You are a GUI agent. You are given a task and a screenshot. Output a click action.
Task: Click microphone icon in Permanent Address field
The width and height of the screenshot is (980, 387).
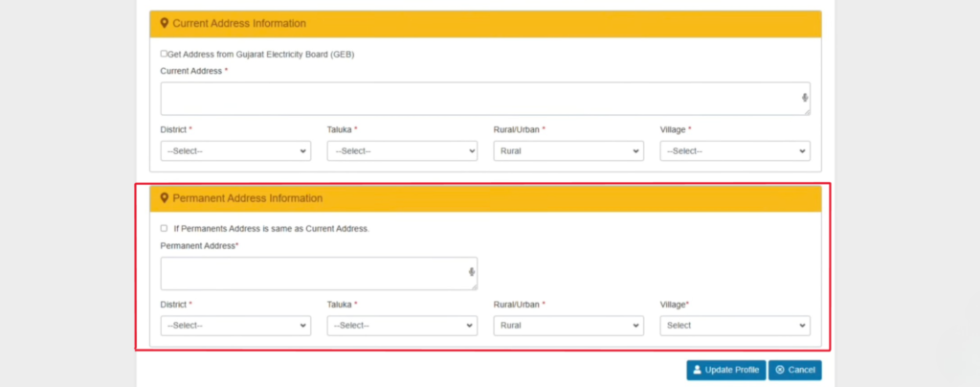point(472,272)
